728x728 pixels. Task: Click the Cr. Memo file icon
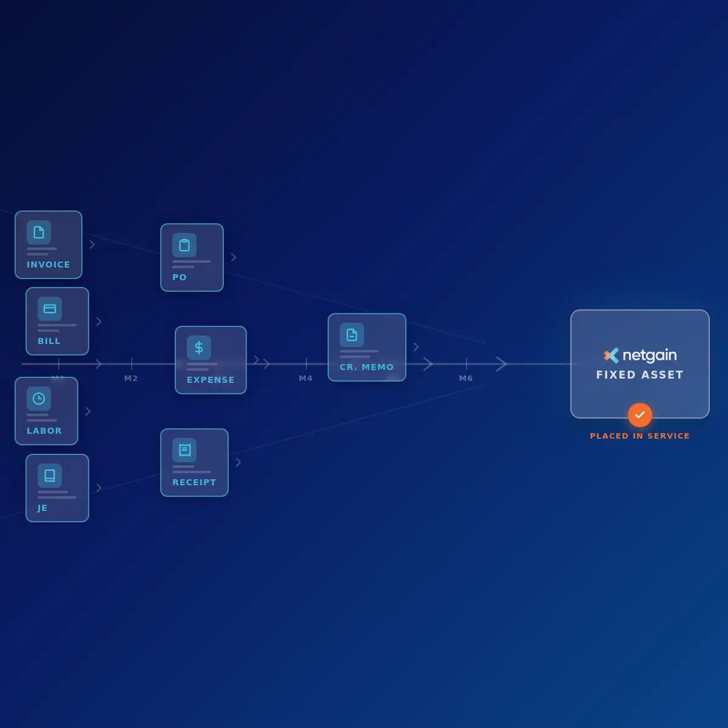click(x=352, y=335)
